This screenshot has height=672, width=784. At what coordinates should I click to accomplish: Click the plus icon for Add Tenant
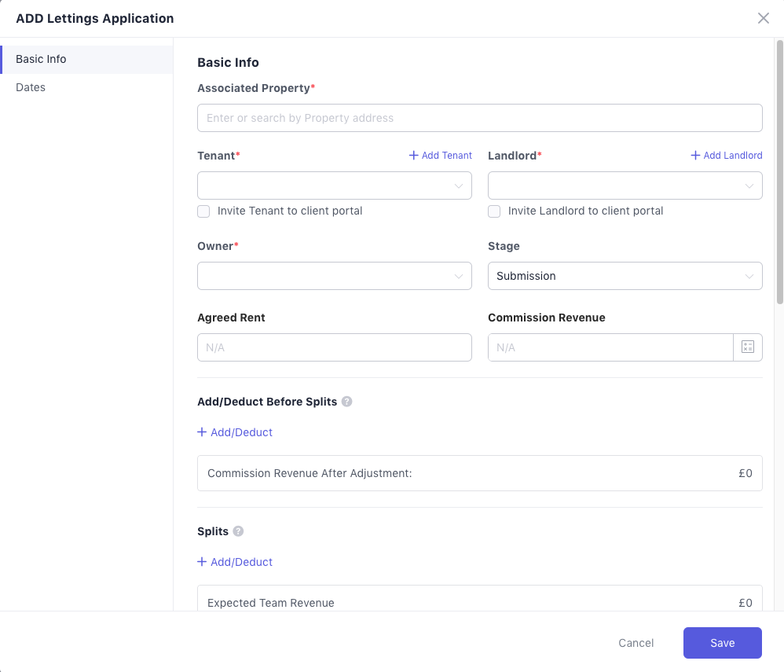414,156
